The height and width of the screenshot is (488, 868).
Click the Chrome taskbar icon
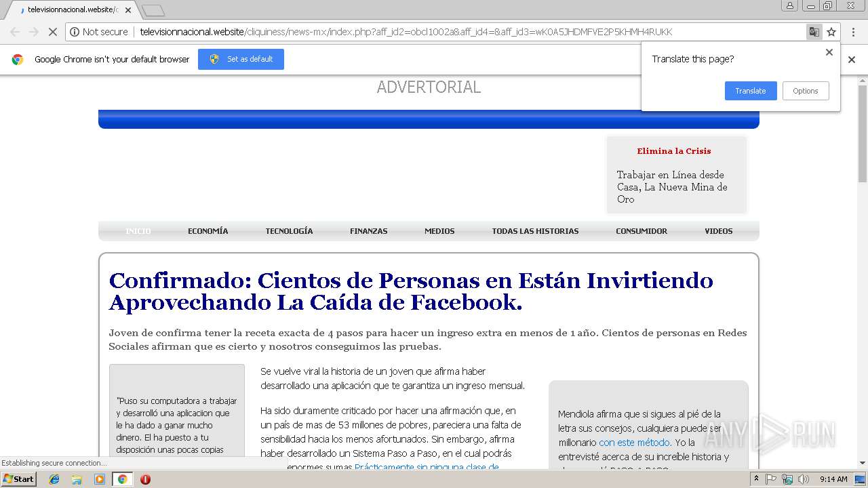point(122,479)
